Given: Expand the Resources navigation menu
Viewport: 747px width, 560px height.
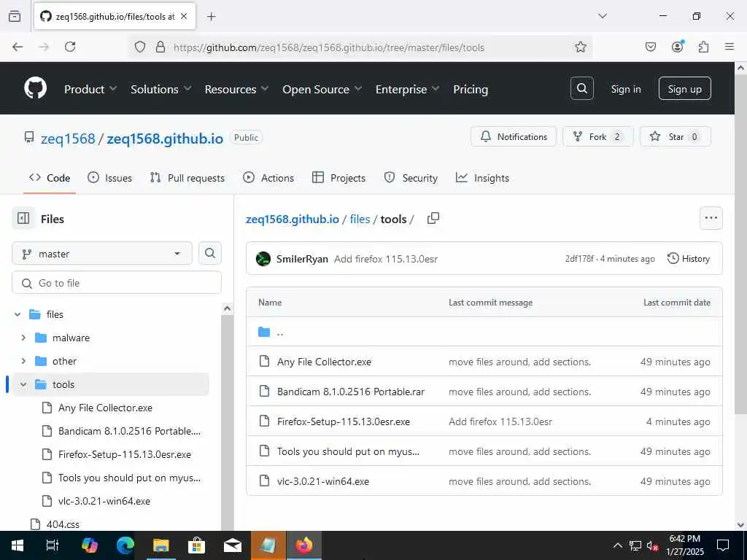Looking at the screenshot, I should (237, 89).
